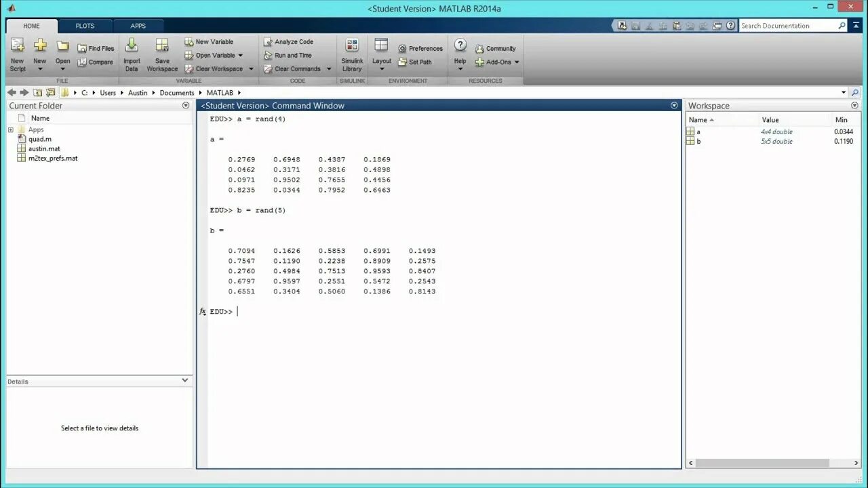Minimize the toolstrip with collapse arrow
Image resolution: width=868 pixels, height=488 pixels.
(x=855, y=26)
